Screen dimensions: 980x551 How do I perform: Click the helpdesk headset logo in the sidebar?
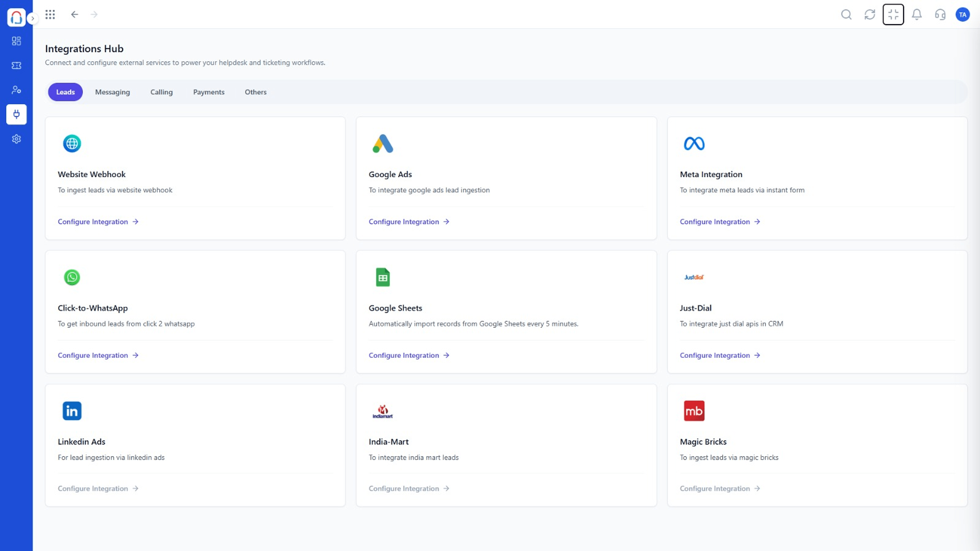16,17
